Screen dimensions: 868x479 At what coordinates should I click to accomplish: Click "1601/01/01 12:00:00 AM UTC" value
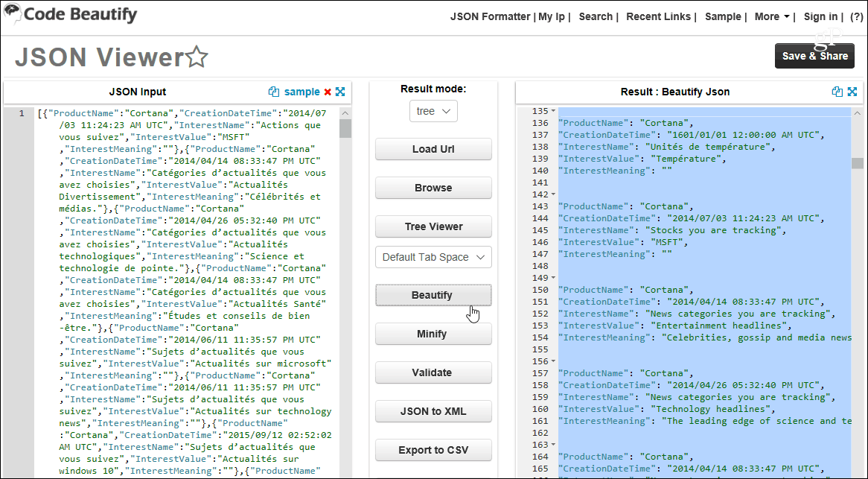[x=744, y=135]
